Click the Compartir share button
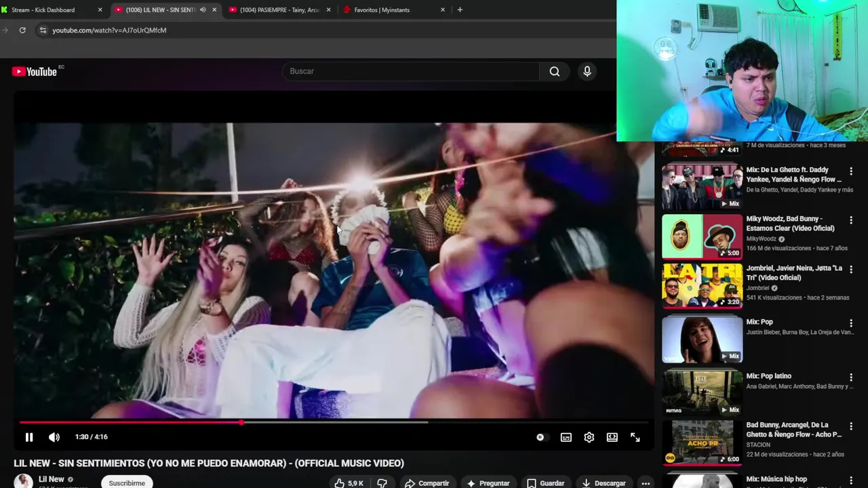 [x=427, y=483]
